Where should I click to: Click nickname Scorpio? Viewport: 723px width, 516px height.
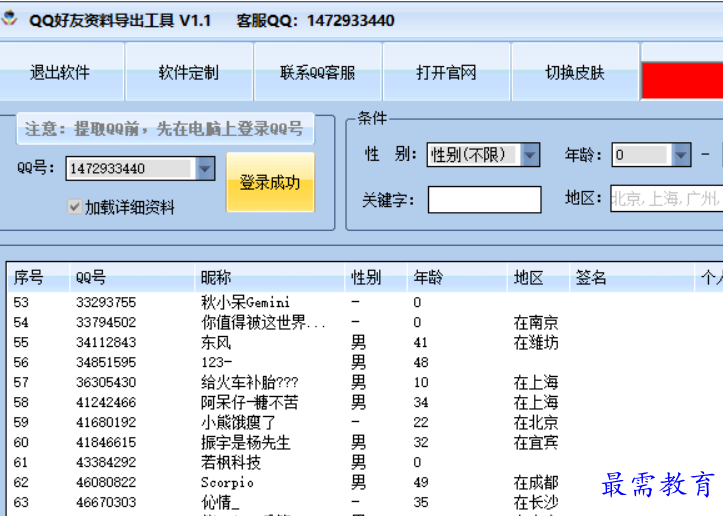(227, 483)
